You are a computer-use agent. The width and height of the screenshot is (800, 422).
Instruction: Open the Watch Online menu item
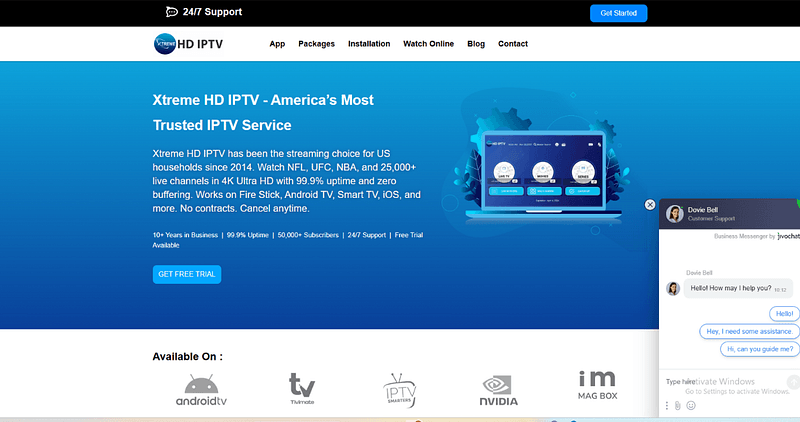[x=429, y=44]
